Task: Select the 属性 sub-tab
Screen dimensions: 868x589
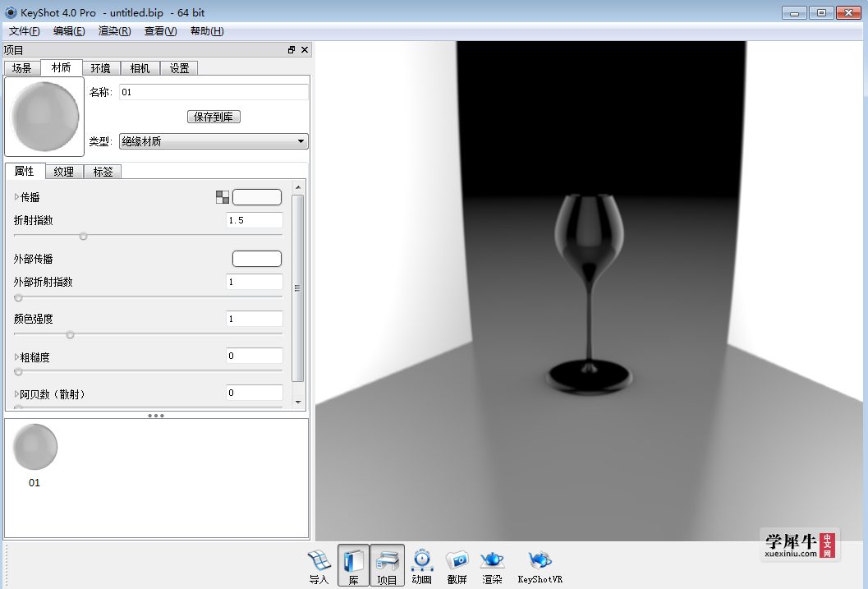Action: coord(25,171)
